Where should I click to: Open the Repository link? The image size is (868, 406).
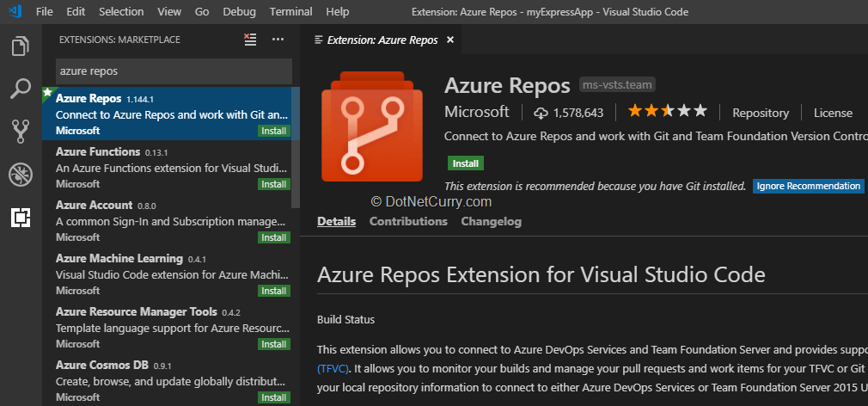[x=761, y=113]
